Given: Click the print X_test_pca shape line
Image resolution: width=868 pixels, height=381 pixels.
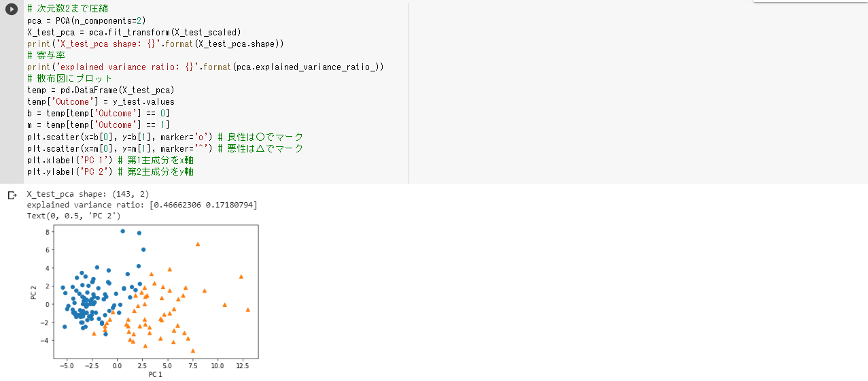Looking at the screenshot, I should (156, 44).
